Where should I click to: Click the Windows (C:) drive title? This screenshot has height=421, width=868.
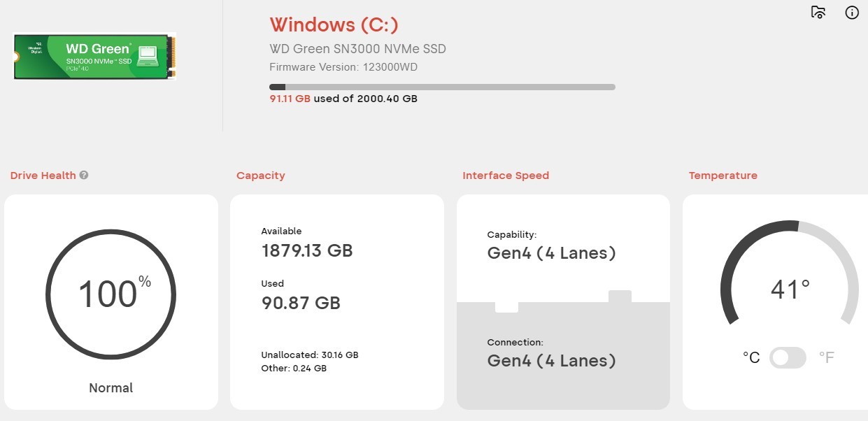(x=334, y=24)
